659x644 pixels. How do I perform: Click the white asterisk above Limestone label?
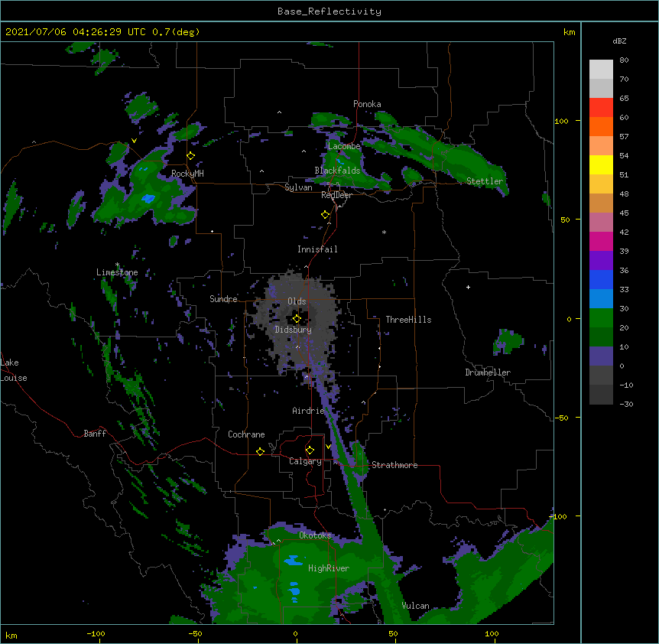(118, 265)
